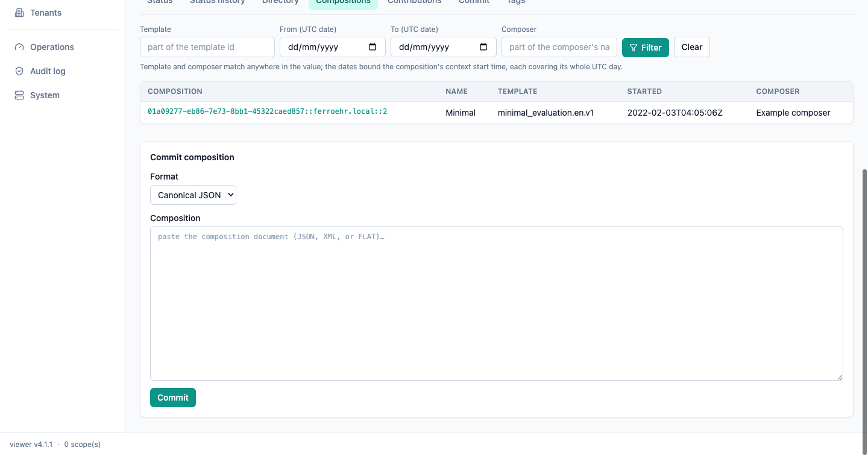This screenshot has height=456, width=868.
Task: Click the Audit log shield icon
Action: pos(19,71)
